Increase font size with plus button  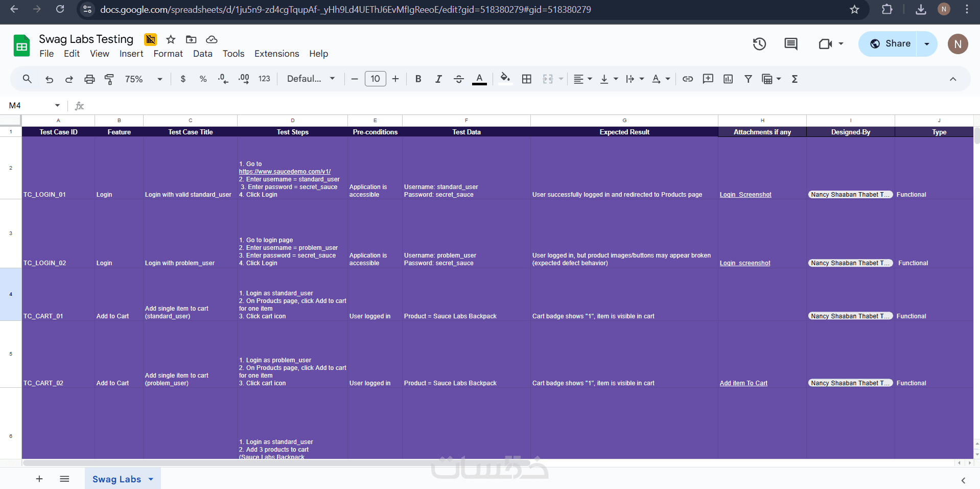395,79
